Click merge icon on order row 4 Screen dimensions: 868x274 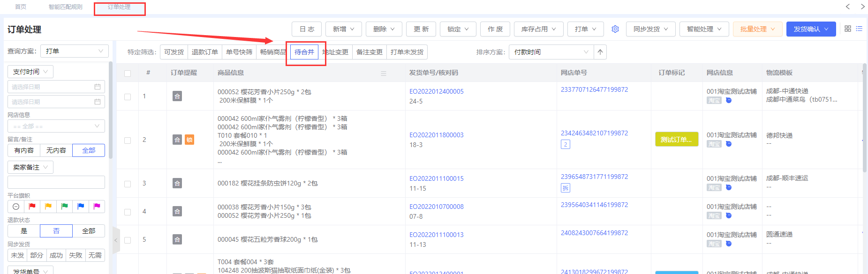click(x=177, y=211)
